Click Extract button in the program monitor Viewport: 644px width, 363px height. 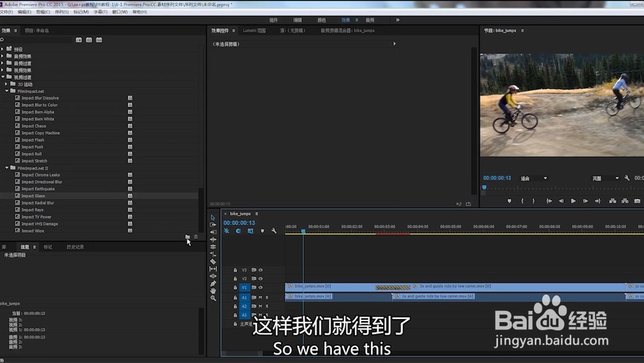pos(625,201)
